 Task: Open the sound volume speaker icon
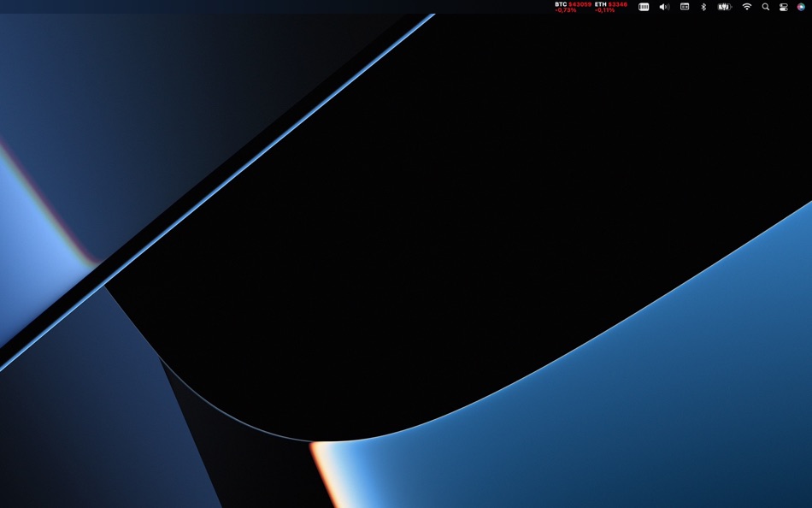[x=663, y=7]
